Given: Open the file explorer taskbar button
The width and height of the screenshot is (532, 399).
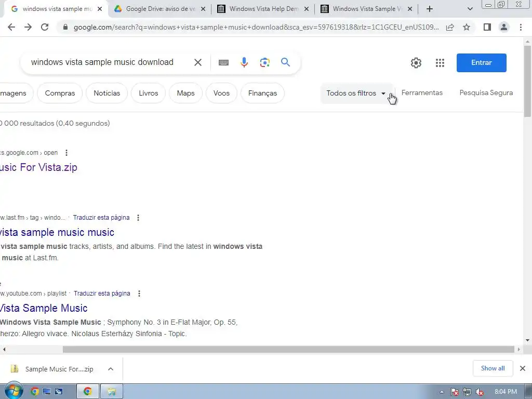Looking at the screenshot, I should coord(112,392).
